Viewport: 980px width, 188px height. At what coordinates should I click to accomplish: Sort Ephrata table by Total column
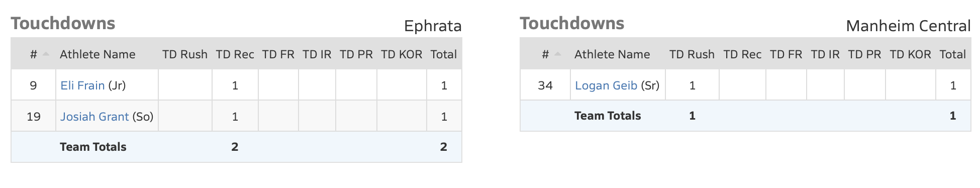tap(444, 54)
